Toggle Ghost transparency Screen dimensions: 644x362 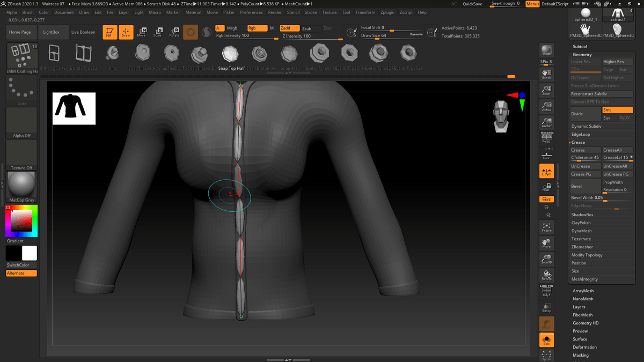tap(546, 323)
